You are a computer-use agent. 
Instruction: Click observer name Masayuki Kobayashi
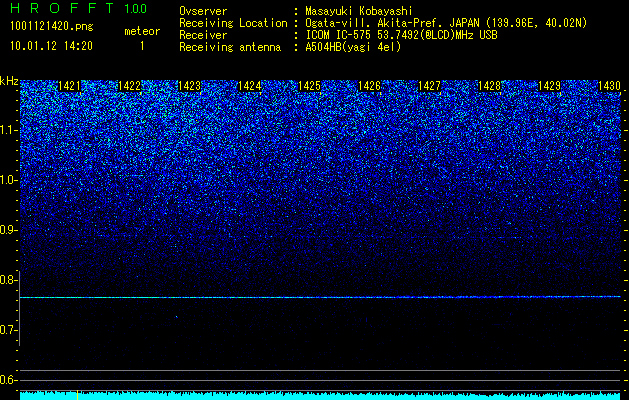point(359,11)
